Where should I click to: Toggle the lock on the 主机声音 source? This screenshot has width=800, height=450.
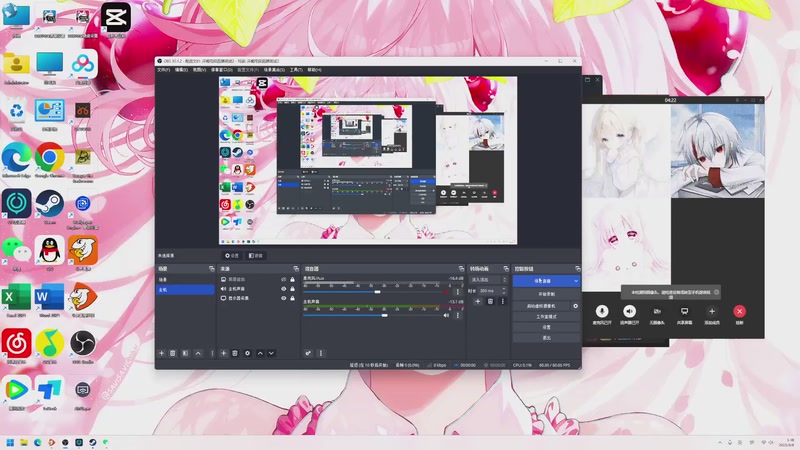pos(292,289)
